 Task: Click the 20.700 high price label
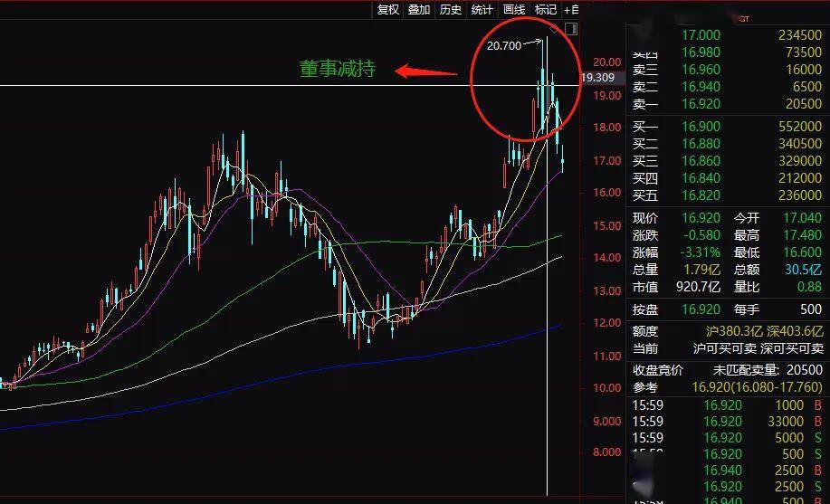(504, 45)
